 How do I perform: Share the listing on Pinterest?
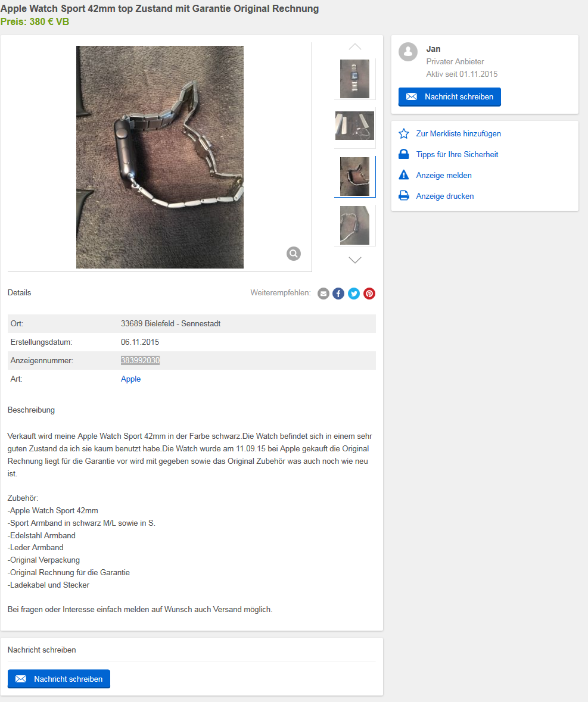pos(369,294)
